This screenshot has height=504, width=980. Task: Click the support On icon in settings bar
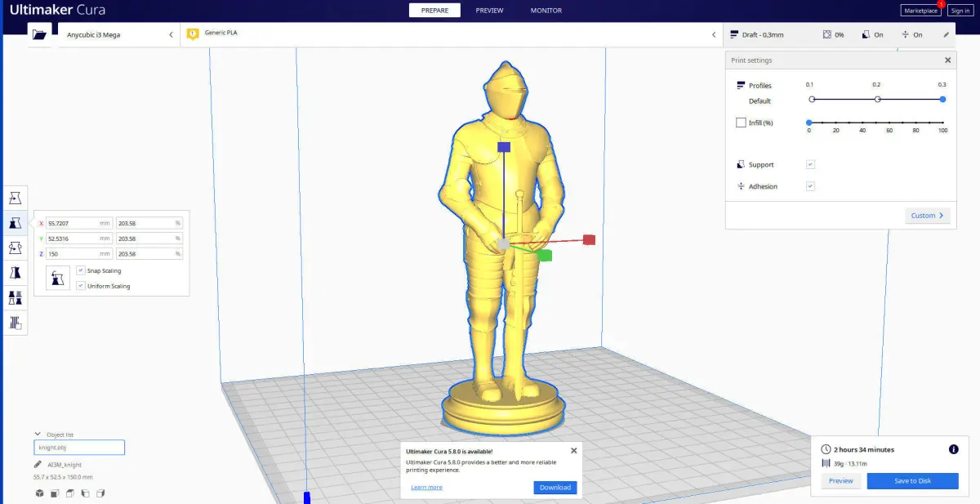(866, 35)
